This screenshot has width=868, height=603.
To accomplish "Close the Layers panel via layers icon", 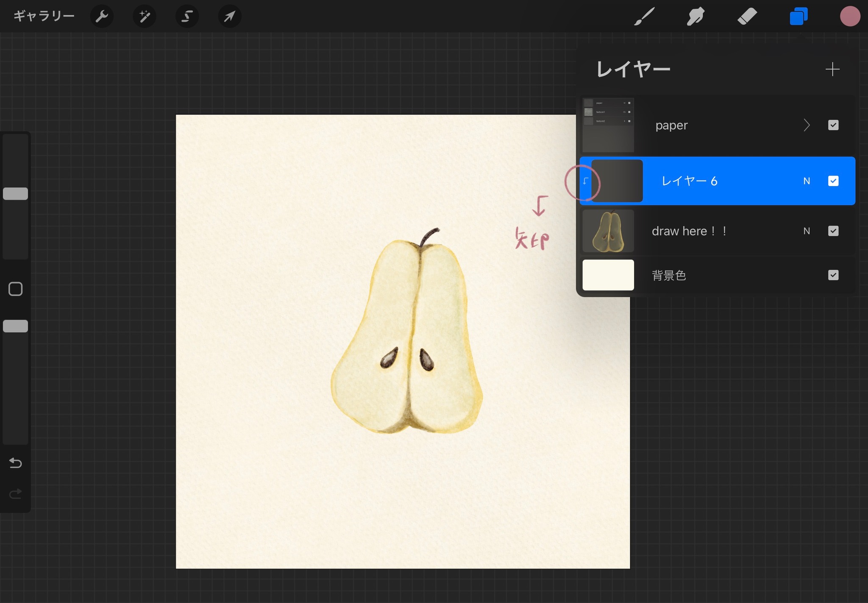I will pyautogui.click(x=798, y=17).
